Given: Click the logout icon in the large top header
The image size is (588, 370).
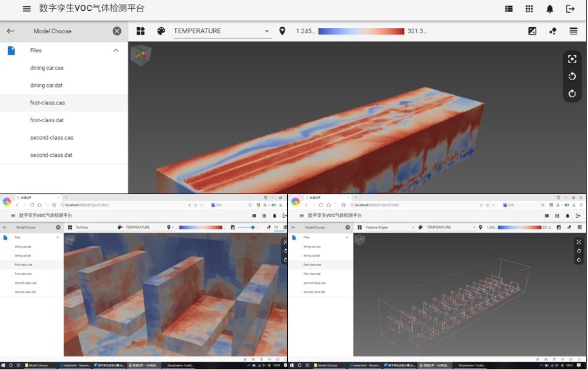Looking at the screenshot, I should [570, 9].
